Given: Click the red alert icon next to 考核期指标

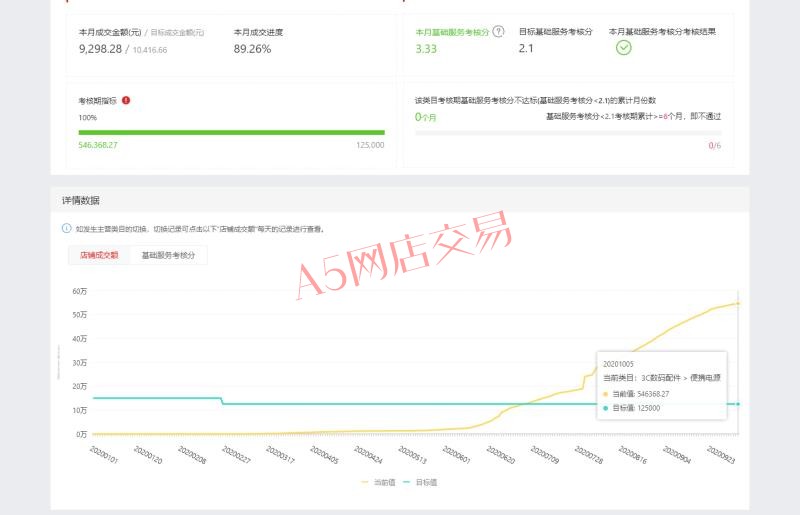Looking at the screenshot, I should click(x=126, y=100).
